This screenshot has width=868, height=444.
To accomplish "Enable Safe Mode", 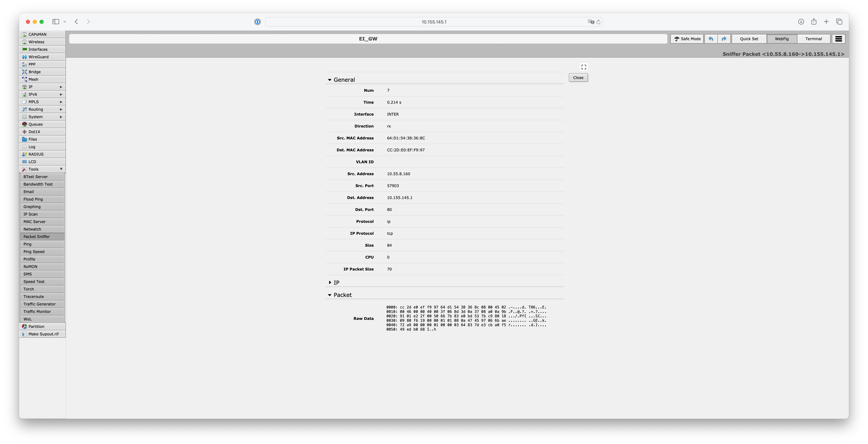I will 687,39.
